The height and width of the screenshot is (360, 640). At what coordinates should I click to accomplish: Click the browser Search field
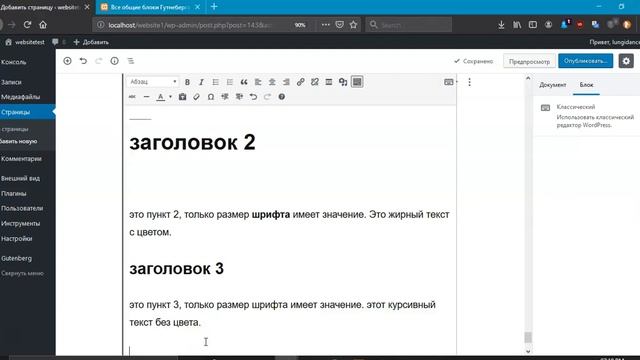point(409,25)
